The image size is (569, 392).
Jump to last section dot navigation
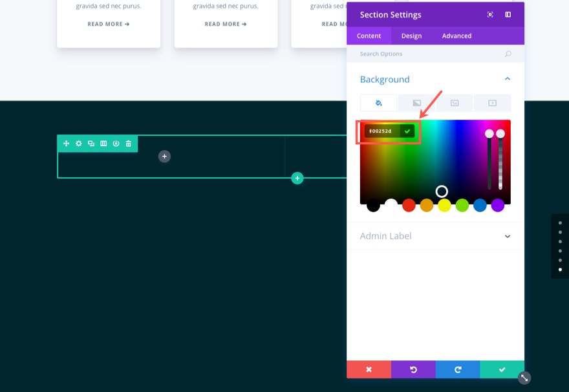[x=561, y=269]
